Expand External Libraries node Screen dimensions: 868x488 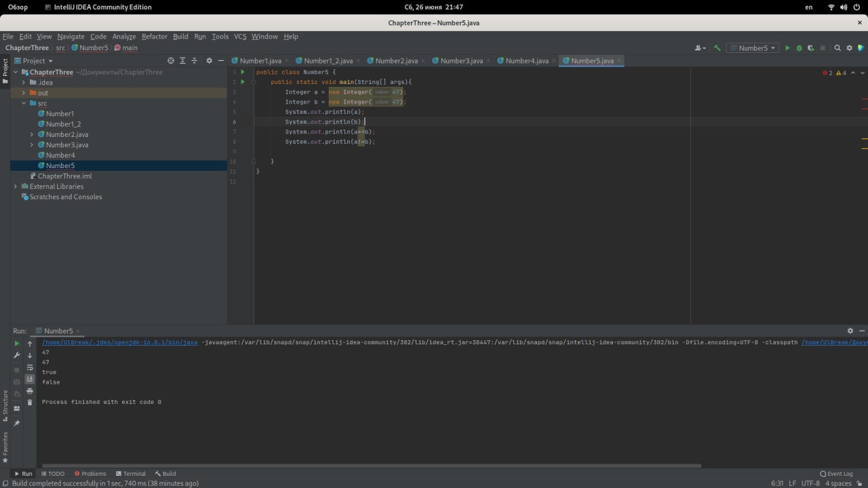pyautogui.click(x=16, y=186)
